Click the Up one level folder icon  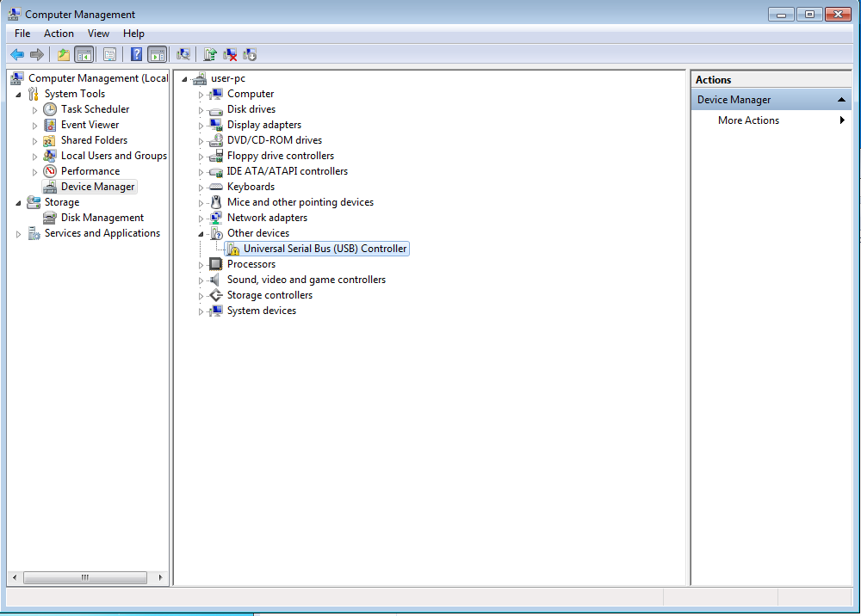point(64,54)
